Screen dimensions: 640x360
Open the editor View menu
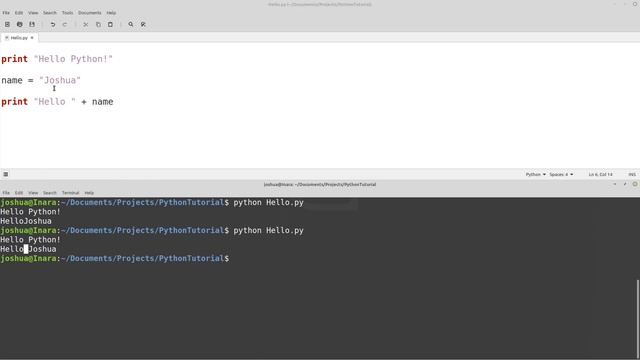click(33, 13)
